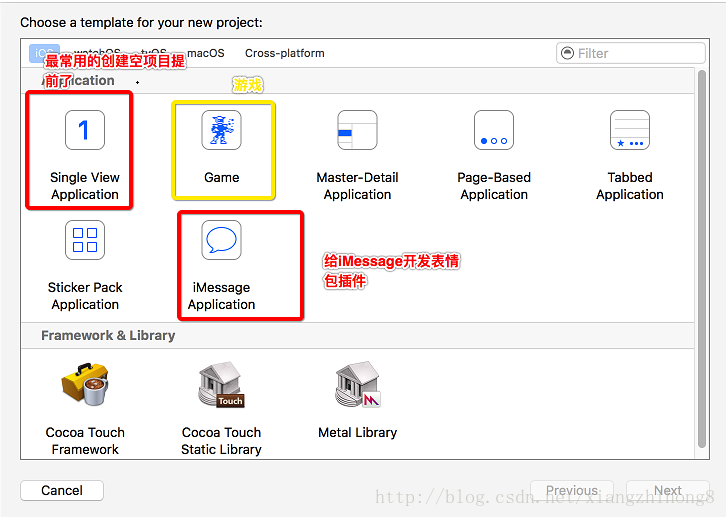Click the "Cocoa Touch Static Library" label
Screen dimensions: 726x517
click(x=221, y=441)
